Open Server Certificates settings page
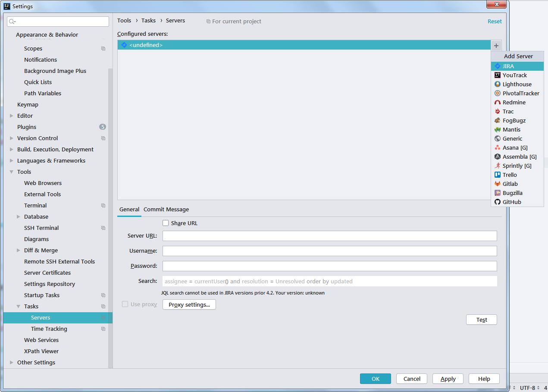 pyautogui.click(x=47, y=273)
